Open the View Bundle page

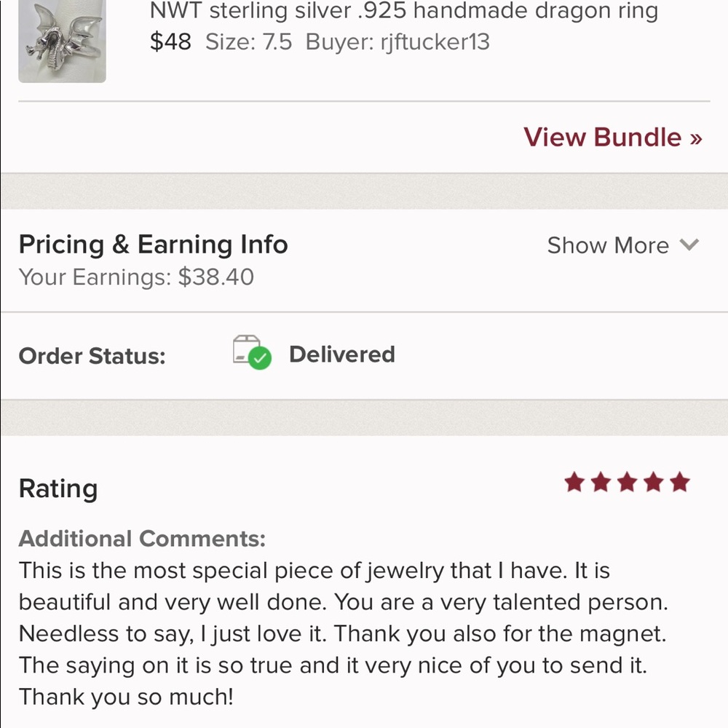[612, 137]
